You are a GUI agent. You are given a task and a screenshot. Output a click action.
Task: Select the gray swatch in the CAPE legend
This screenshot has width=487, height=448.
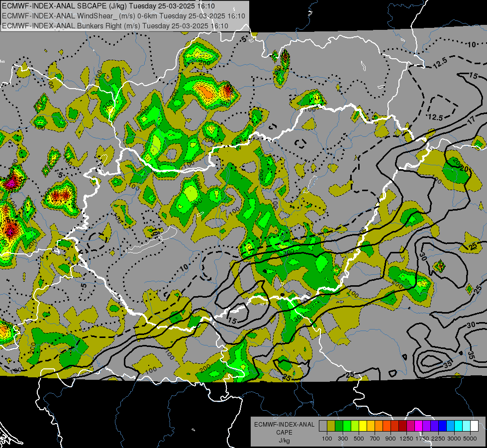pyautogui.click(x=323, y=426)
